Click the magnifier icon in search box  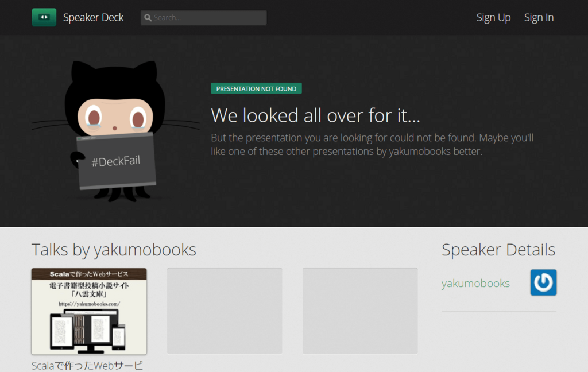coord(148,18)
